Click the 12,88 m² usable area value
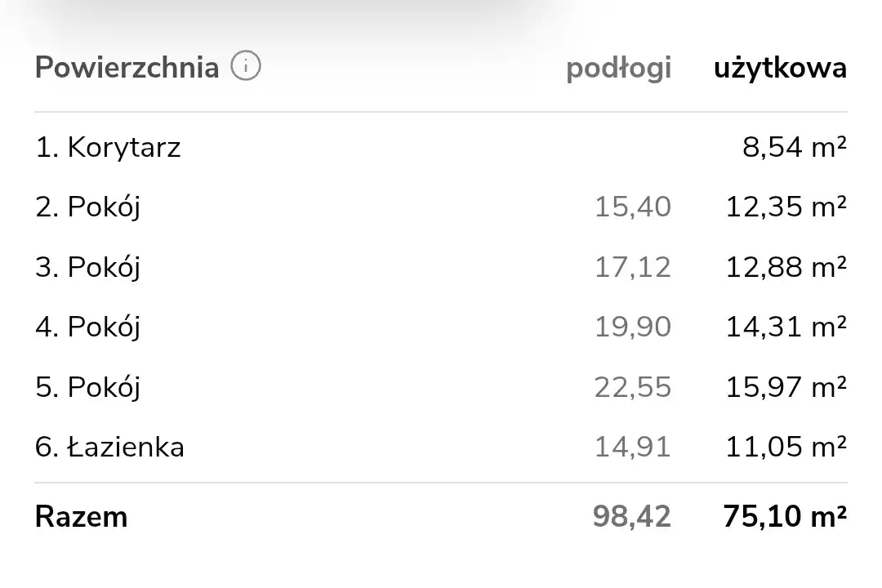This screenshot has width=882, height=588. pyautogui.click(x=786, y=267)
